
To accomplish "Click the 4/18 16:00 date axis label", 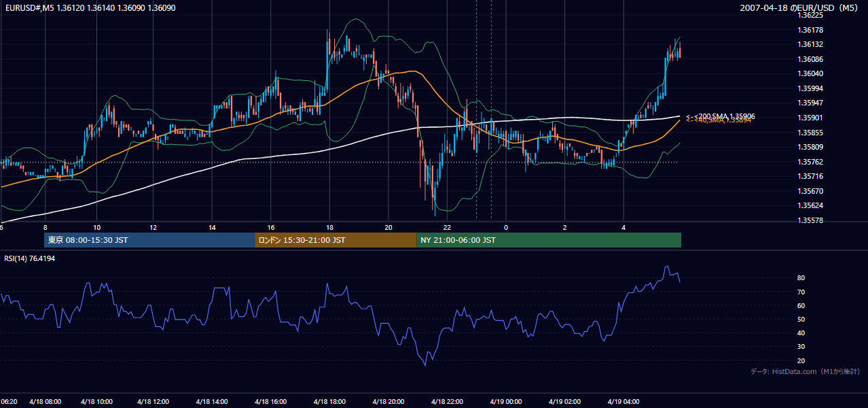I will point(270,402).
